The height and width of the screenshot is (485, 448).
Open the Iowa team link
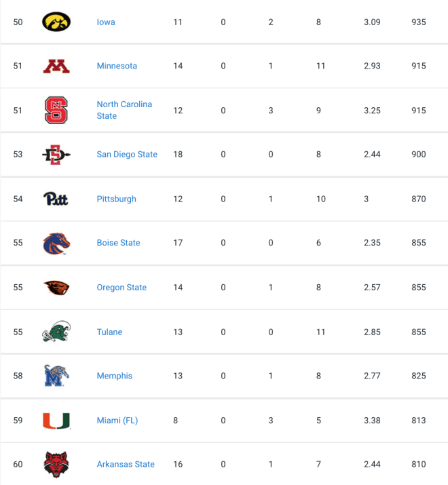click(x=106, y=22)
